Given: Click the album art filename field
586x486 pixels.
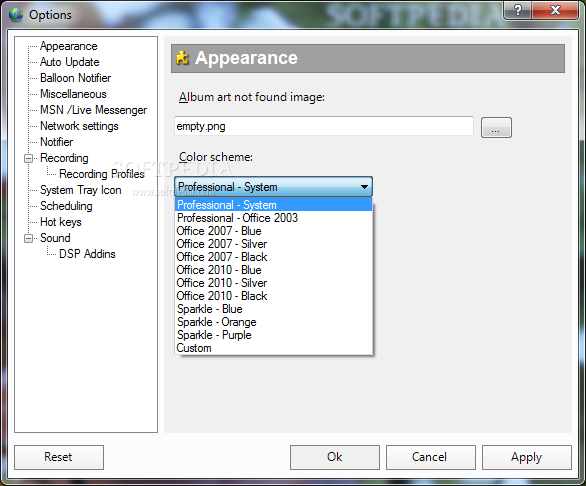Looking at the screenshot, I should point(324,126).
